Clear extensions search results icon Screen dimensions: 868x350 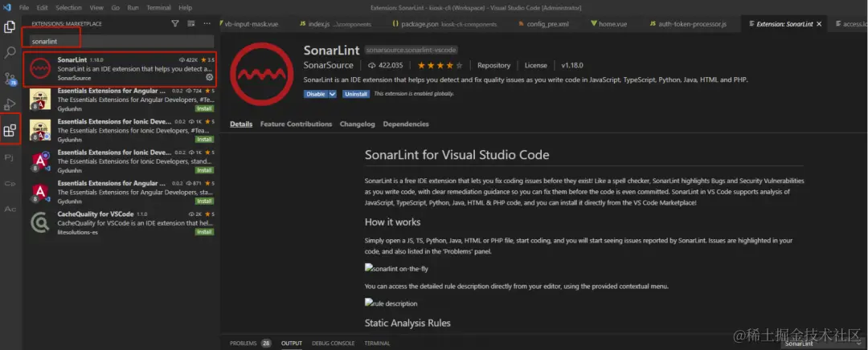pos(191,24)
